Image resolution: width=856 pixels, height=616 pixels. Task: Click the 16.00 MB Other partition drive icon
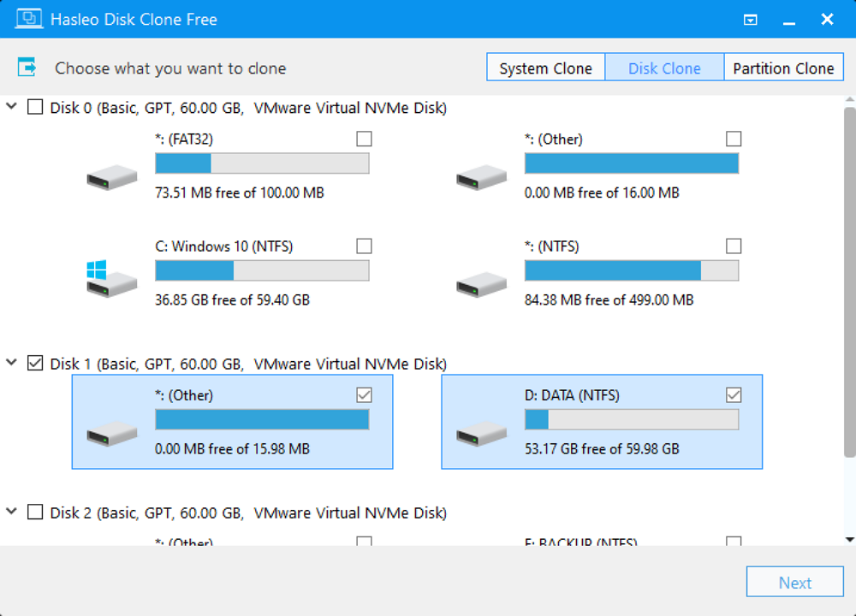(x=481, y=177)
